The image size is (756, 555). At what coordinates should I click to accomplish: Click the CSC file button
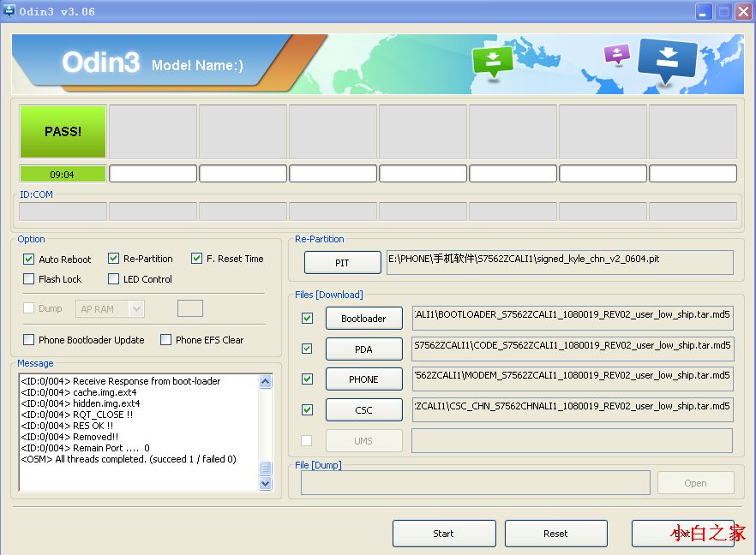tap(363, 410)
